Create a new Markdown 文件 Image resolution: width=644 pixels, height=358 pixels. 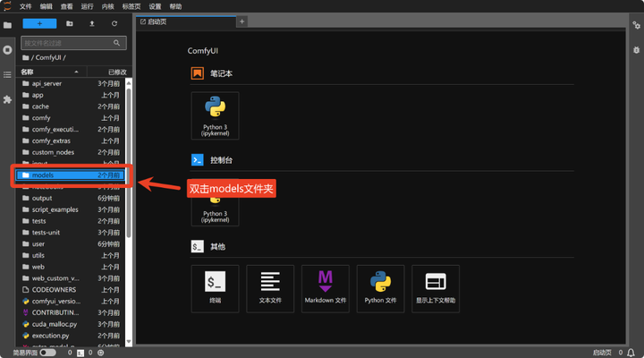pos(326,289)
